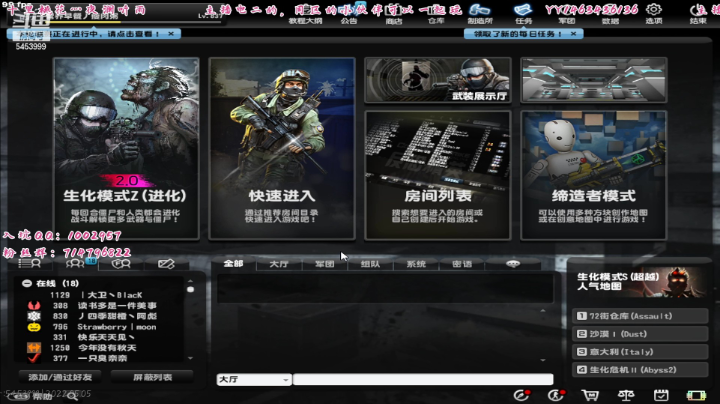Image resolution: width=720 pixels, height=404 pixels.
Task: Open the 缔造者模式 creator mode card
Action: [593, 175]
